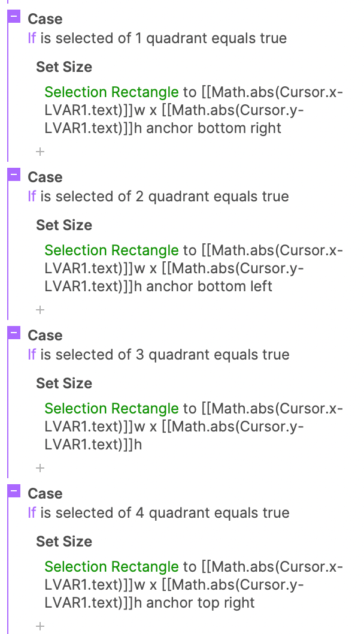
Task: Select Set Size action in 4 quadrant case
Action: tap(64, 542)
